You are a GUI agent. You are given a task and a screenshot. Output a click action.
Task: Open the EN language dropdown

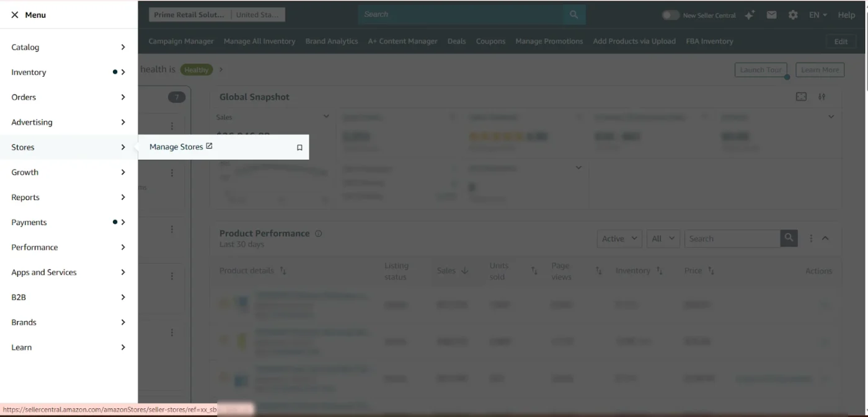point(818,15)
